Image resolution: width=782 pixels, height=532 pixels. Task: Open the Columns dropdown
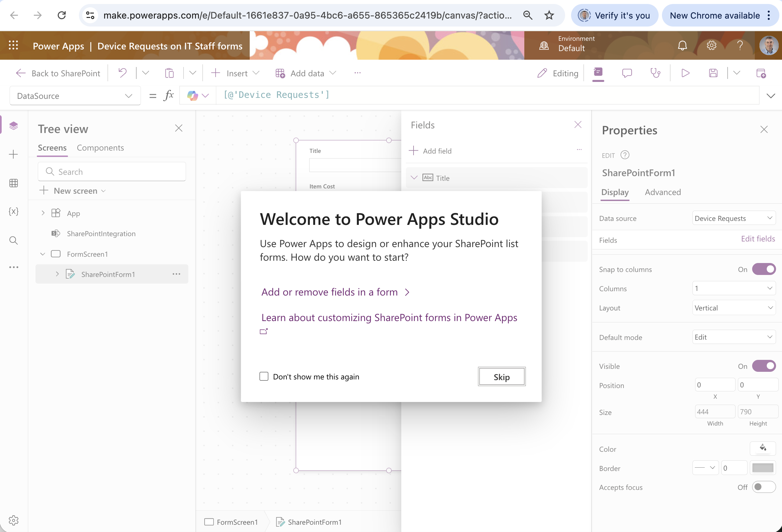(734, 288)
